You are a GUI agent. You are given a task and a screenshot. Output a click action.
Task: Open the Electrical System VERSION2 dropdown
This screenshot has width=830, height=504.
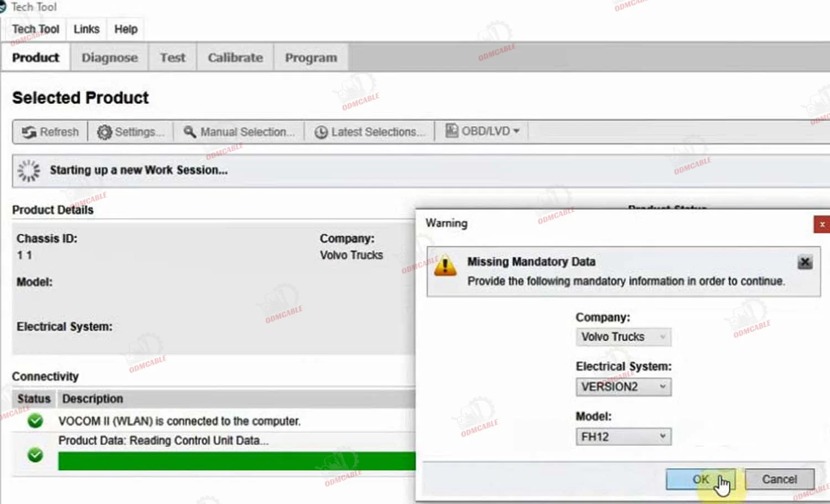click(x=623, y=387)
